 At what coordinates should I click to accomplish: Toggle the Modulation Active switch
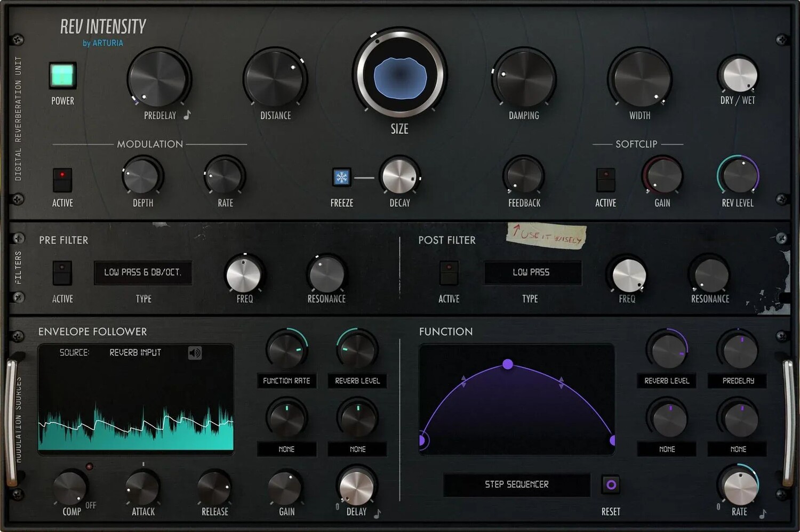(62, 180)
